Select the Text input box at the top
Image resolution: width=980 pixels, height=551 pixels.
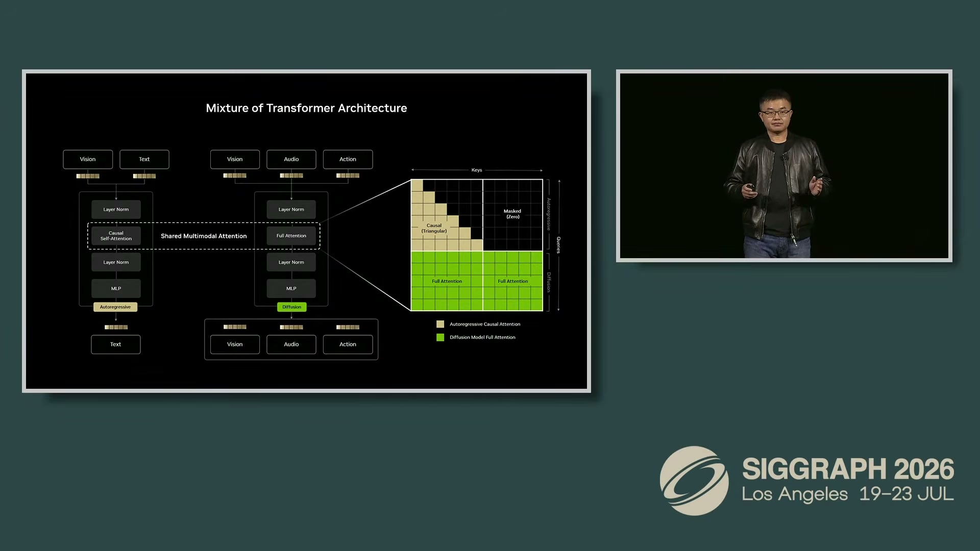[144, 159]
